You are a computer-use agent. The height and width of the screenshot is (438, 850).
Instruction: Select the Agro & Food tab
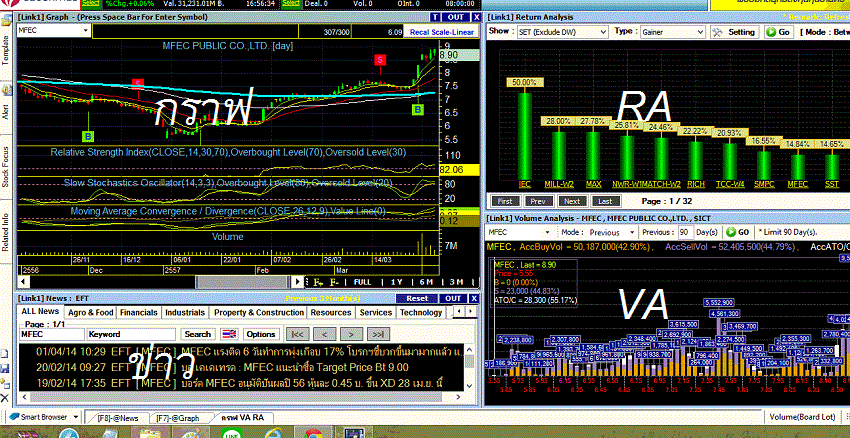(91, 313)
